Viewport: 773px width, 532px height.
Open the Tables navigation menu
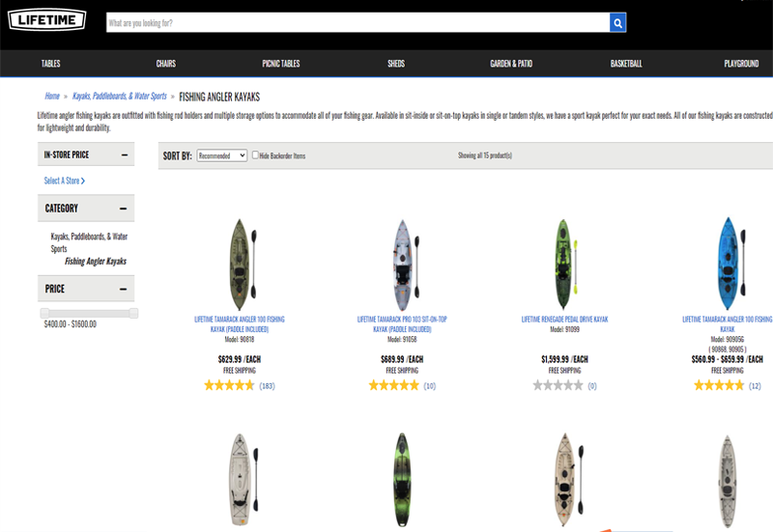point(51,64)
